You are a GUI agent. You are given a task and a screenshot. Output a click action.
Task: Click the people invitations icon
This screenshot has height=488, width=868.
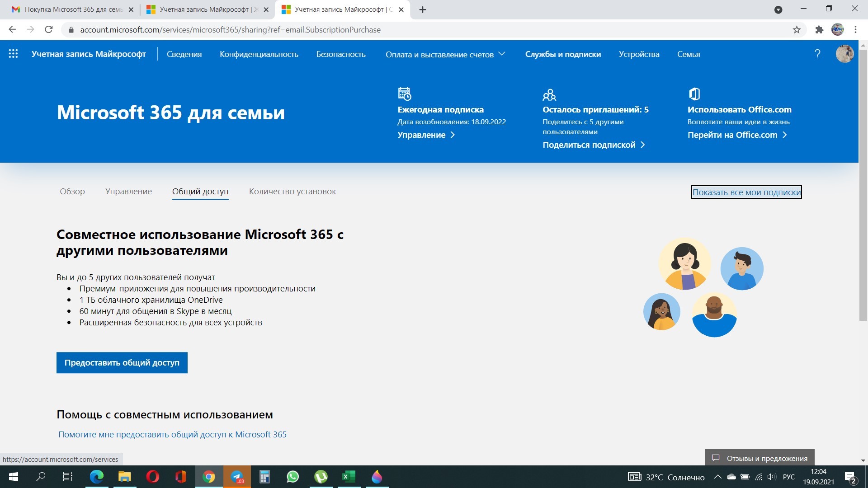click(549, 94)
